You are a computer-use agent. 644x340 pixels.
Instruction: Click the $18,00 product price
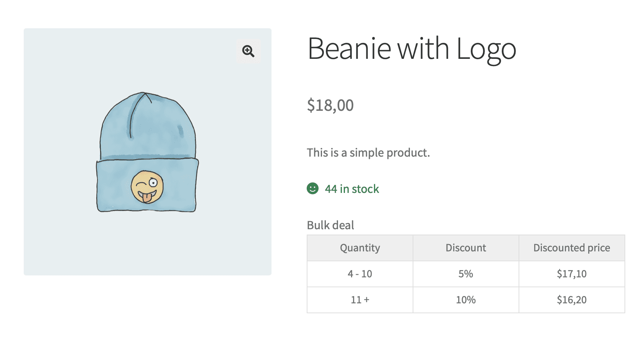coord(330,105)
